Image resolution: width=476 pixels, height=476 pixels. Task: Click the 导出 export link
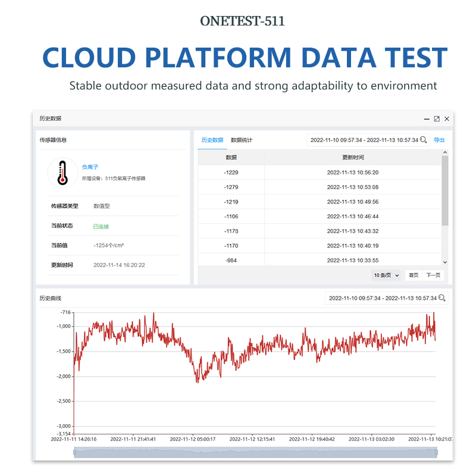point(439,140)
